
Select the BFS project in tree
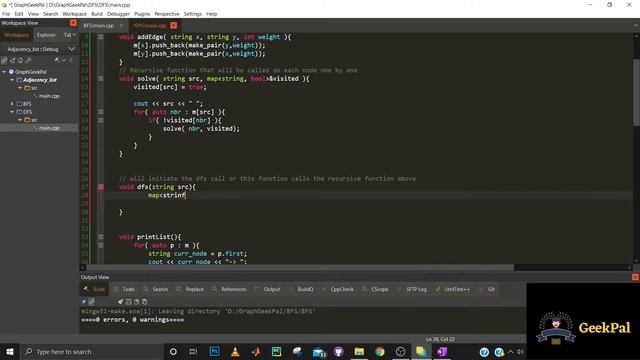click(27, 104)
